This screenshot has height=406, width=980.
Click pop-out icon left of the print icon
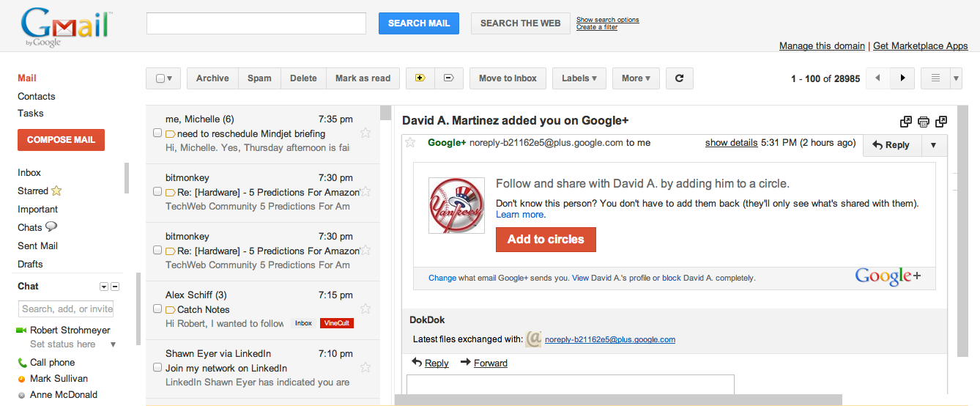906,122
